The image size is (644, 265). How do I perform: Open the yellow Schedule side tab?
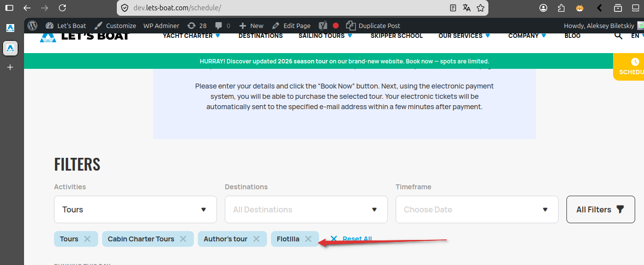pyautogui.click(x=630, y=67)
